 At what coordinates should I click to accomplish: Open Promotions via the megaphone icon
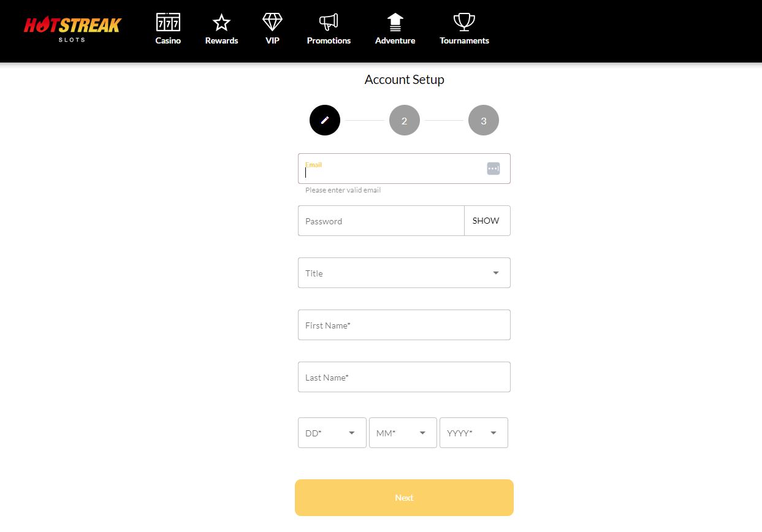pyautogui.click(x=329, y=22)
